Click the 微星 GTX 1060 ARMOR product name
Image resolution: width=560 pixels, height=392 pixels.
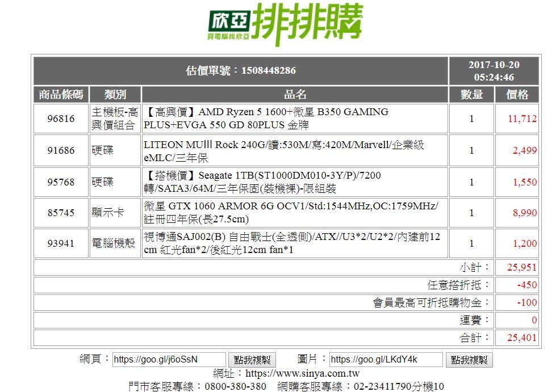tap(291, 213)
